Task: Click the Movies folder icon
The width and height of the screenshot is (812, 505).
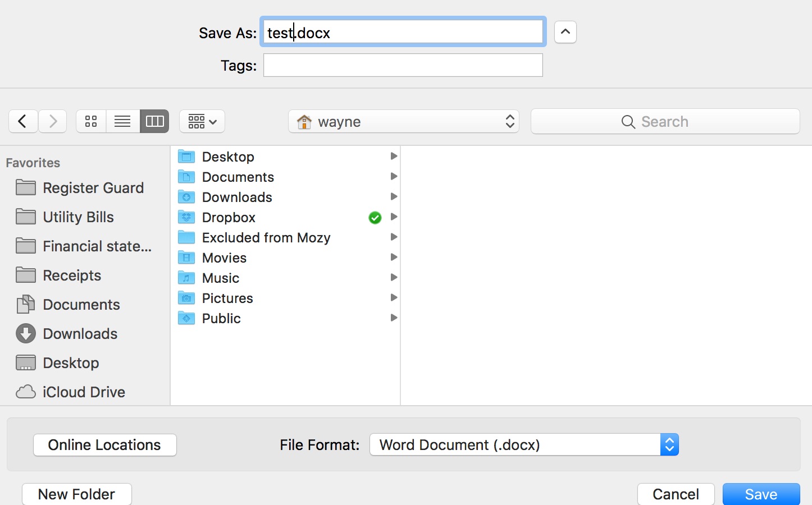Action: [186, 258]
